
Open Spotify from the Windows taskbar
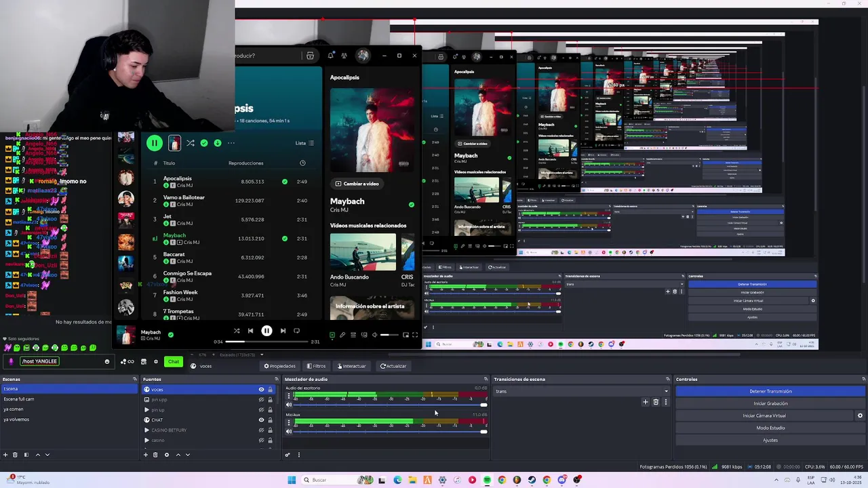487,480
